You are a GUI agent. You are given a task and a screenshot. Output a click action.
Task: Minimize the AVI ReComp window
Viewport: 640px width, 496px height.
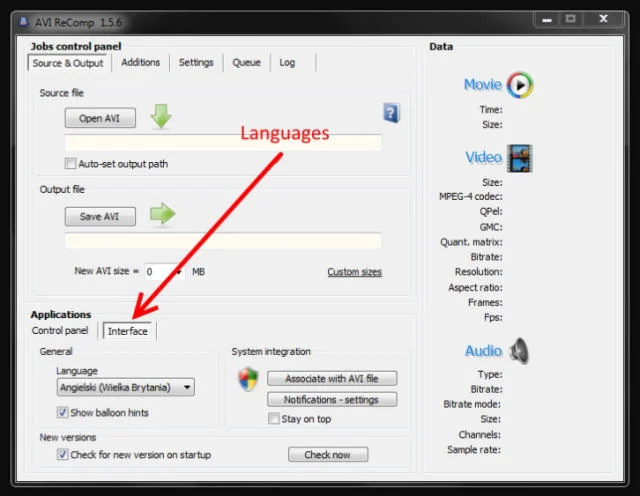[547, 20]
